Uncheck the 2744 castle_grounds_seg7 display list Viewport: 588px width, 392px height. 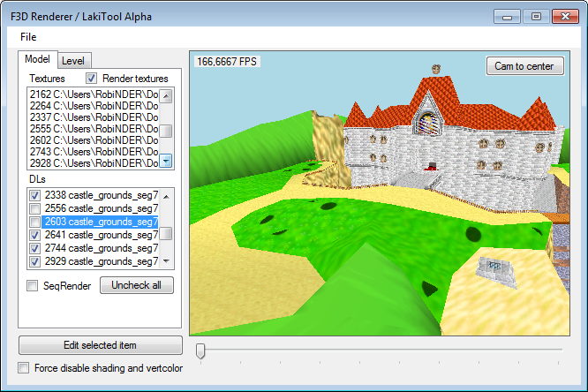tap(35, 248)
